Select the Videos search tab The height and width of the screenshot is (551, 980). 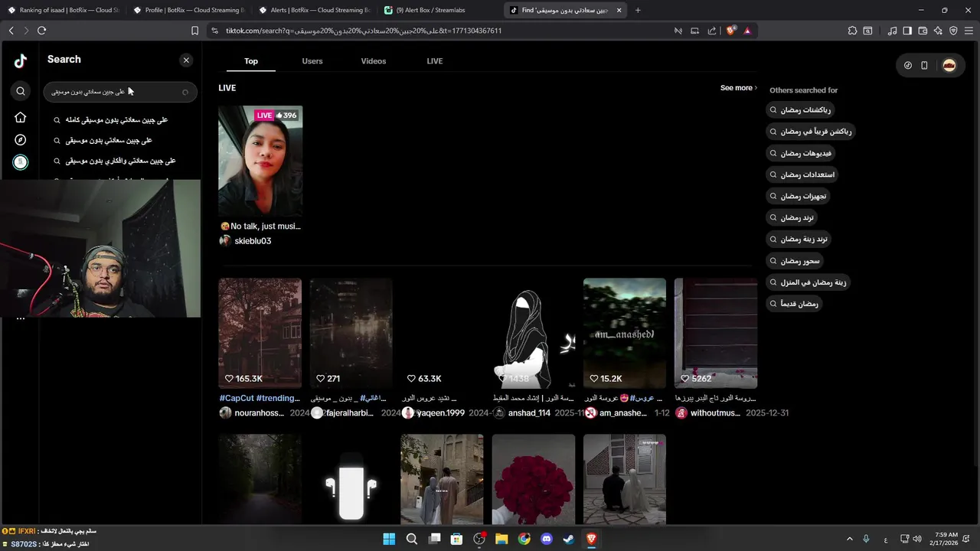coord(374,61)
